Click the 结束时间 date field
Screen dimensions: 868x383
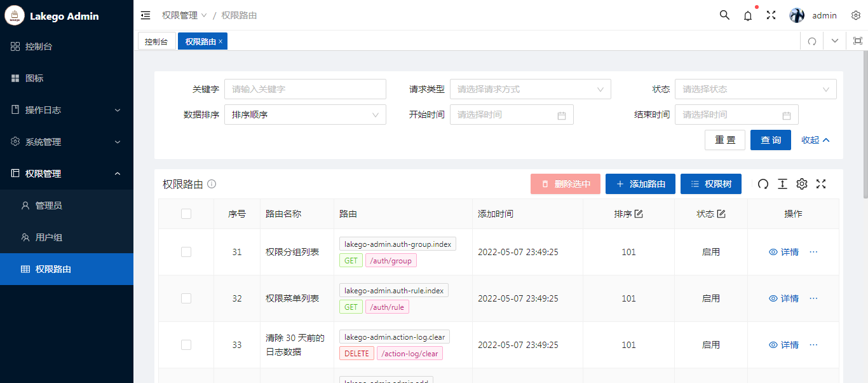point(736,115)
